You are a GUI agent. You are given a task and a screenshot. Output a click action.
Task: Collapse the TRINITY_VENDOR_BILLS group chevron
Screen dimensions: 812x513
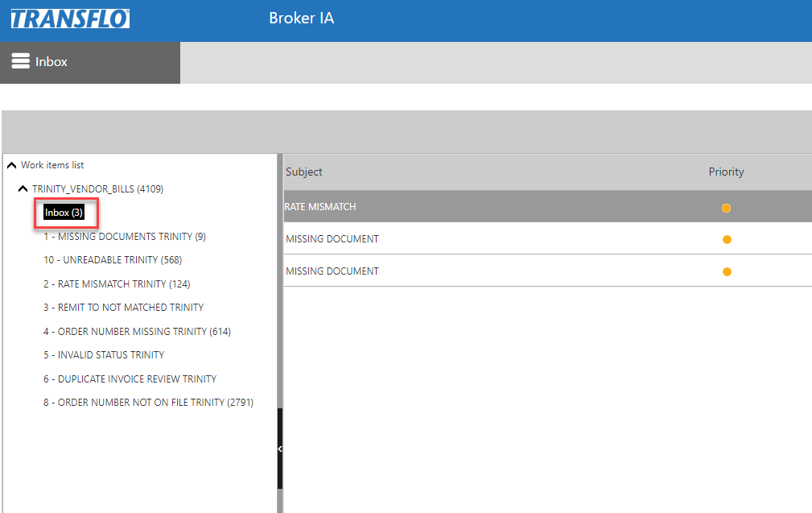point(23,188)
